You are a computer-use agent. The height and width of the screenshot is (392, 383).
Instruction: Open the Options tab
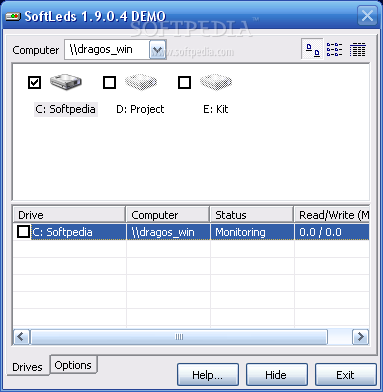73,365
